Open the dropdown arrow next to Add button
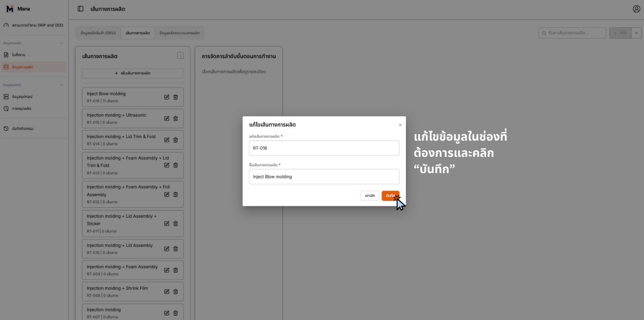 tap(636, 32)
